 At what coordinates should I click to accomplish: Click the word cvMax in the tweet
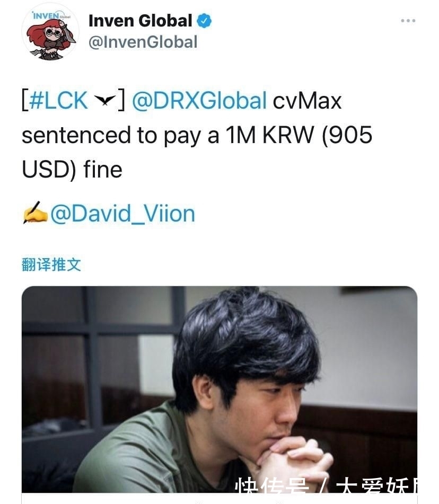(307, 101)
